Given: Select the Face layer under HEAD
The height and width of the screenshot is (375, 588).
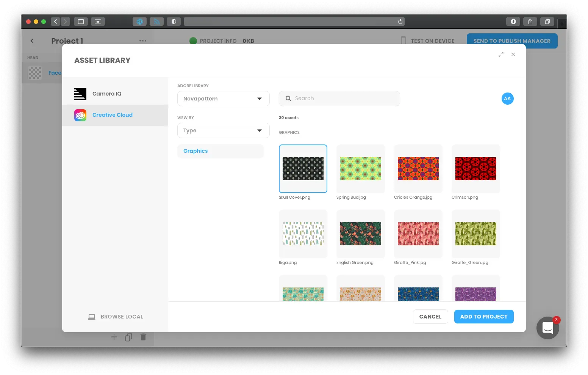Looking at the screenshot, I should click(x=55, y=72).
